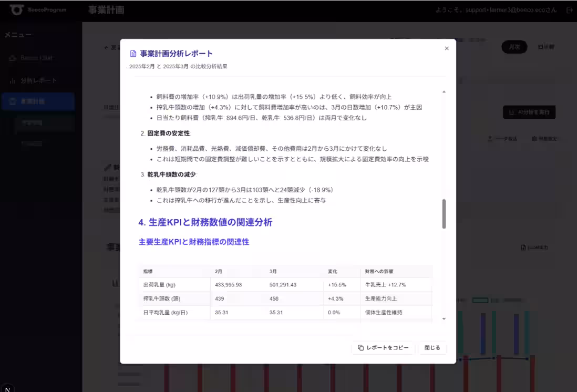Image resolution: width=577 pixels, height=392 pixels.
Task: Collapse the メニュー sidebar header
Action: pos(19,34)
